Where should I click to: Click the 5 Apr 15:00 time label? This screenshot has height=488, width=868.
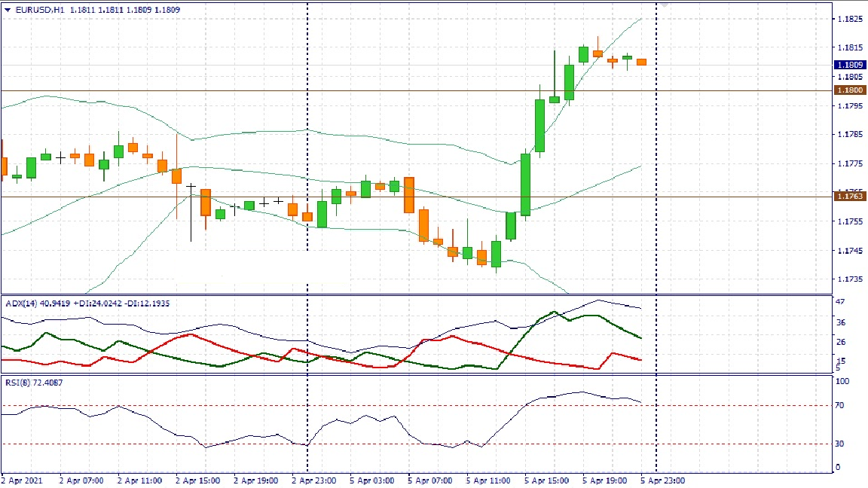click(x=547, y=480)
